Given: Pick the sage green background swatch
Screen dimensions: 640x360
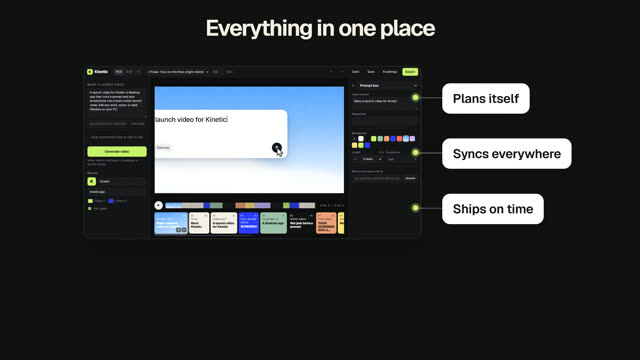Looking at the screenshot, I should (x=380, y=139).
